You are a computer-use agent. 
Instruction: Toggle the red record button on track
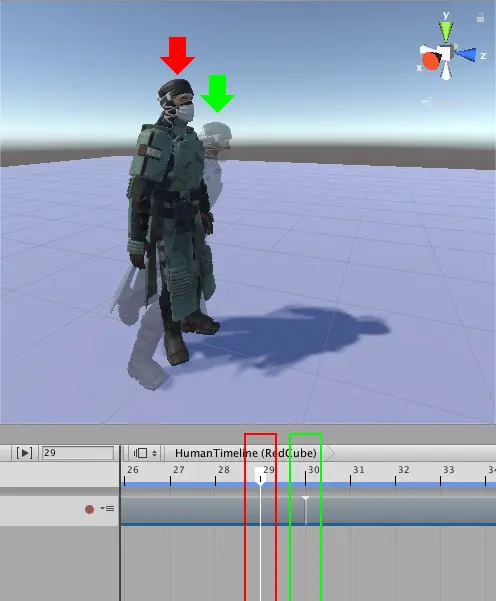89,509
